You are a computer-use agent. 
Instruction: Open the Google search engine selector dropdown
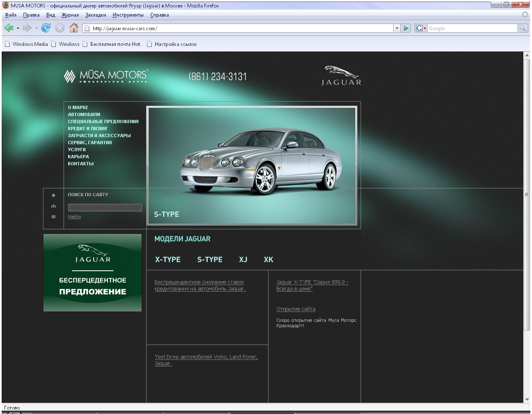pyautogui.click(x=425, y=28)
